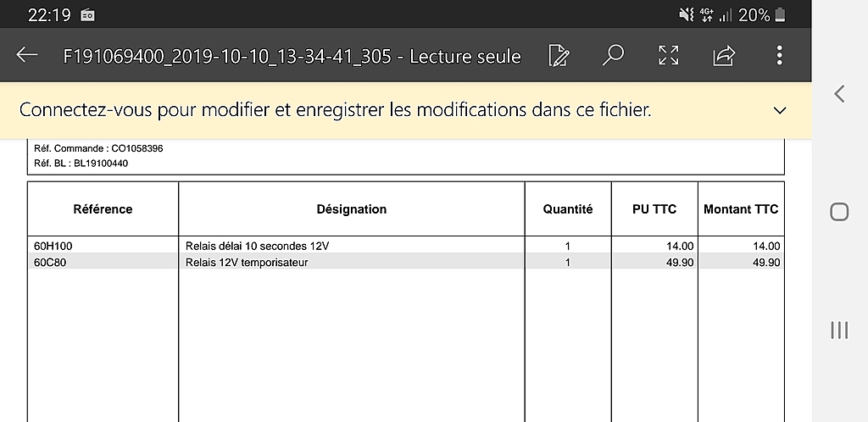
Task: Tap Montant TTC value 49.90
Action: coord(766,263)
